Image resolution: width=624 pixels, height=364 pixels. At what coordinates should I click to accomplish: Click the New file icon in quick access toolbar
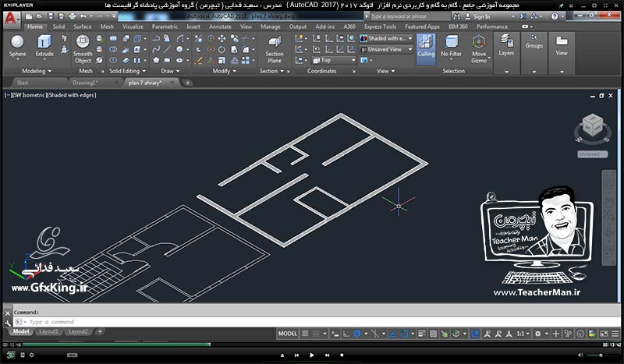(29, 16)
